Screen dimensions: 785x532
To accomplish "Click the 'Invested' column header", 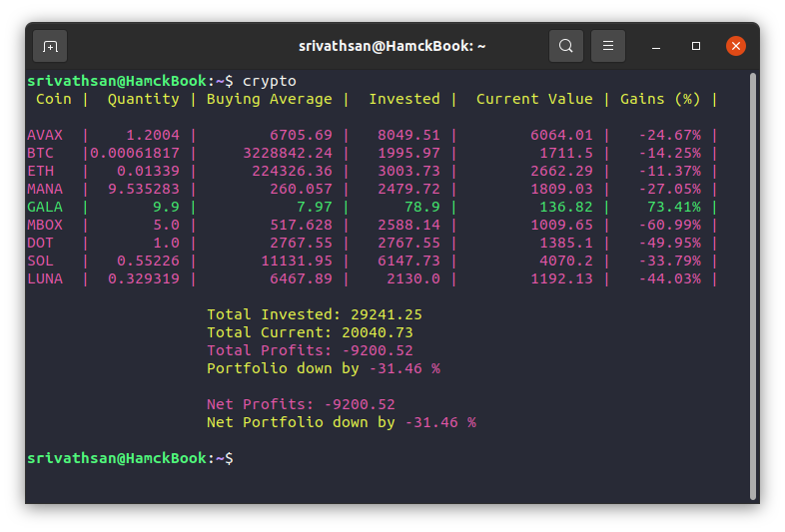I will 404,99.
